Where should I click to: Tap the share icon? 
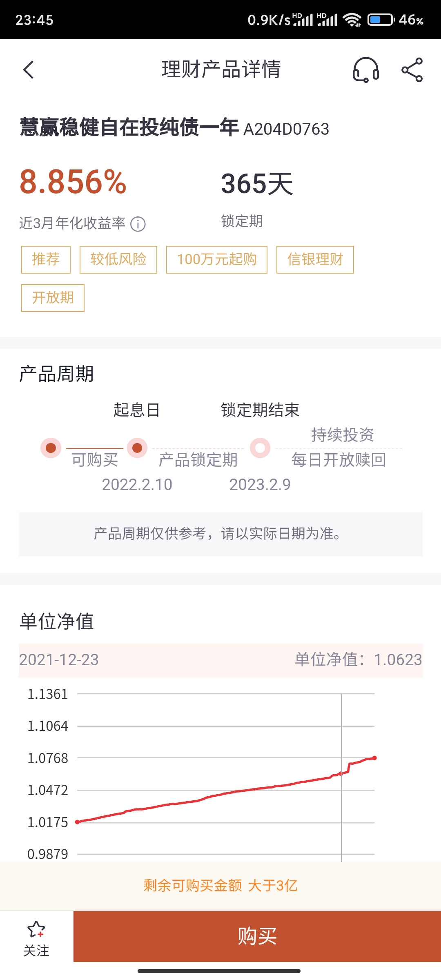[x=412, y=70]
